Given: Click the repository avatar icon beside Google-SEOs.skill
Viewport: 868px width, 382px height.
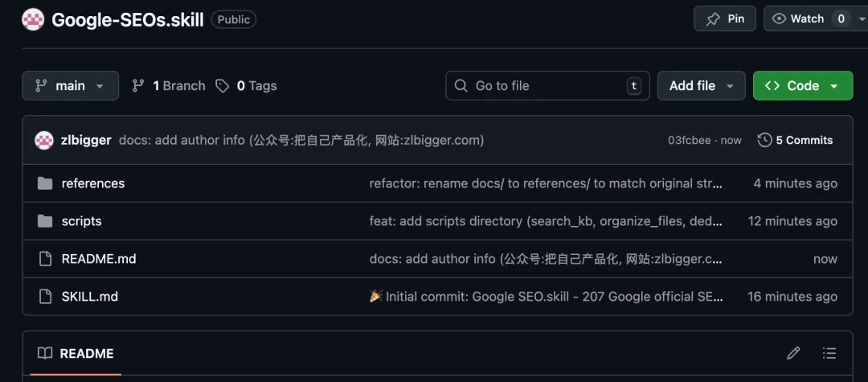Looking at the screenshot, I should tap(33, 19).
